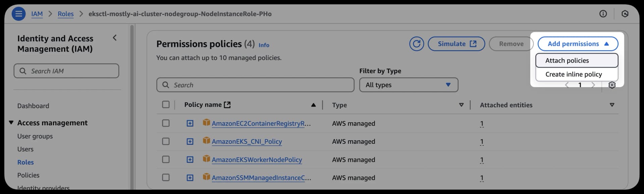Click the info circle icon in header
Image resolution: width=644 pixels, height=194 pixels.
coord(603,14)
